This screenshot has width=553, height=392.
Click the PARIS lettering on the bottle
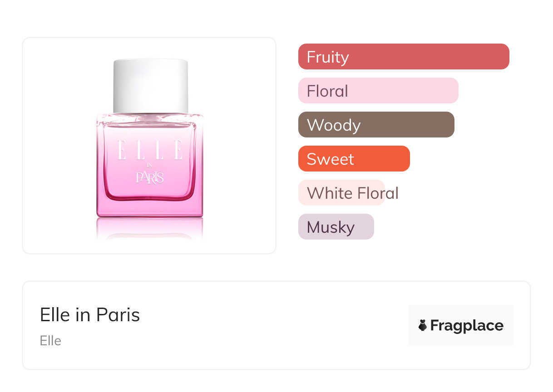[150, 177]
